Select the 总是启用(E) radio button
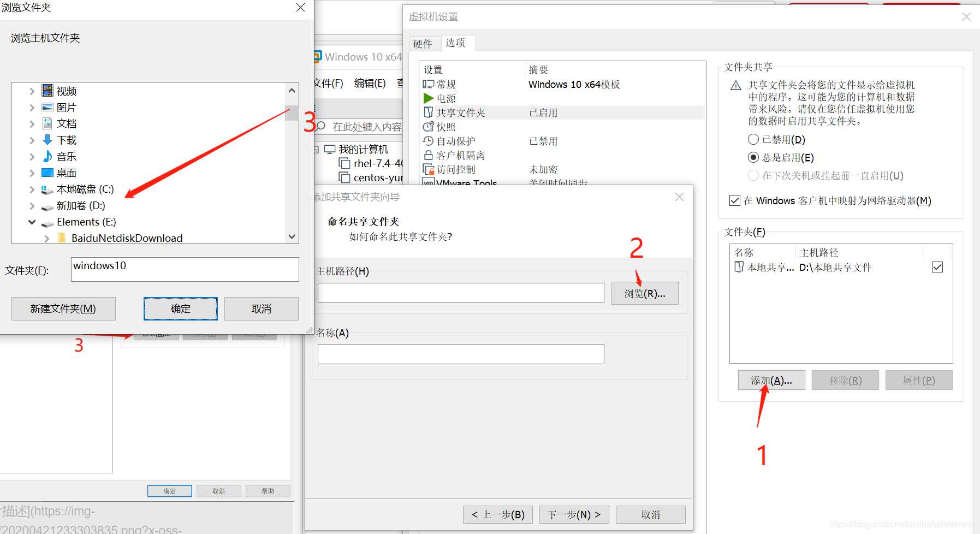Screen dimensions: 980x534 pyautogui.click(x=753, y=157)
